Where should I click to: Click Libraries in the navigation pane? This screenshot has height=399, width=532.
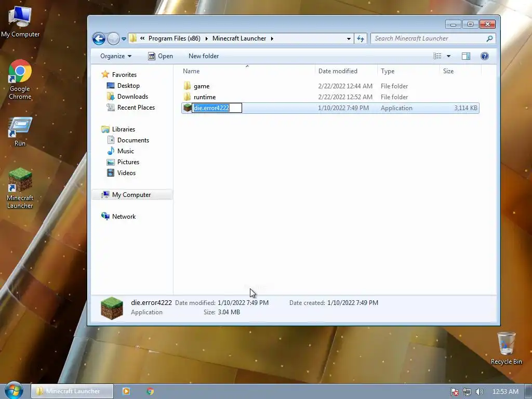click(124, 129)
